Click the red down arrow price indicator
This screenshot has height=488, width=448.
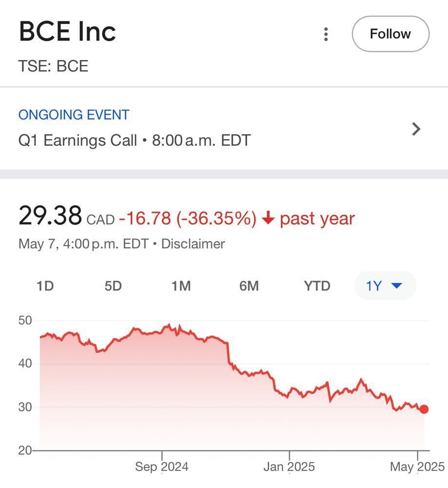268,218
